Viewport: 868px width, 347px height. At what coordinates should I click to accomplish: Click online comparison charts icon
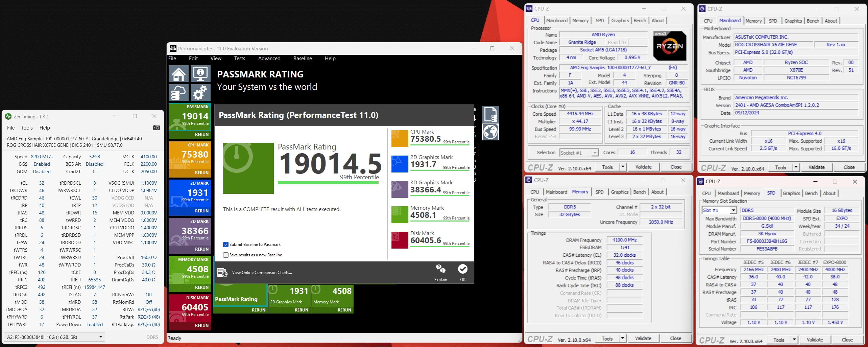click(x=222, y=272)
